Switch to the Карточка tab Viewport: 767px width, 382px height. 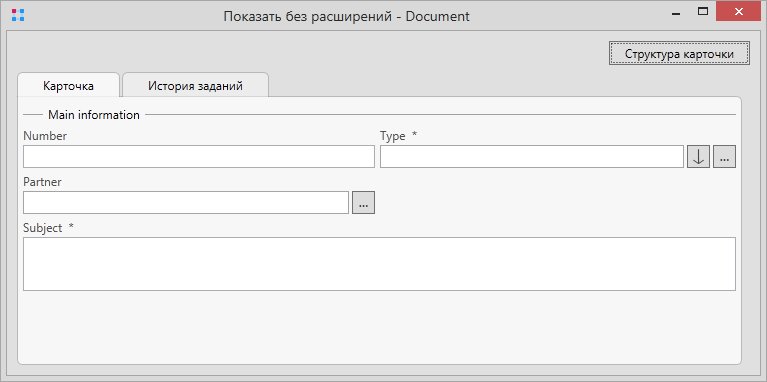tap(68, 85)
